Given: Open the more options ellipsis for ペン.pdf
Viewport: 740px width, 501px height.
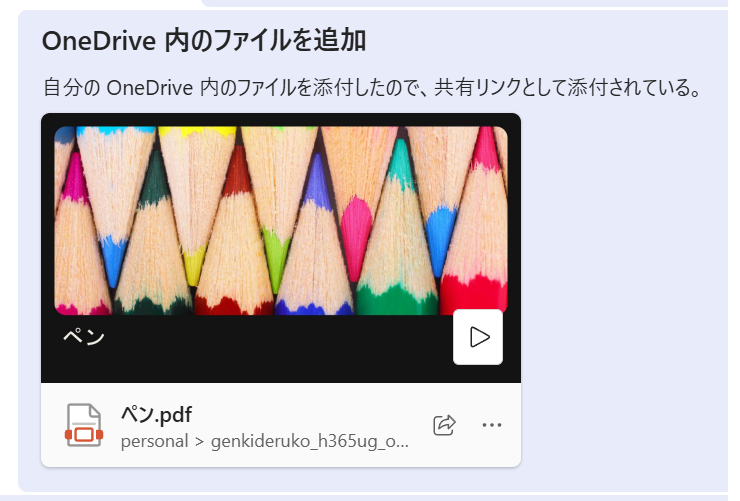Looking at the screenshot, I should (x=492, y=425).
